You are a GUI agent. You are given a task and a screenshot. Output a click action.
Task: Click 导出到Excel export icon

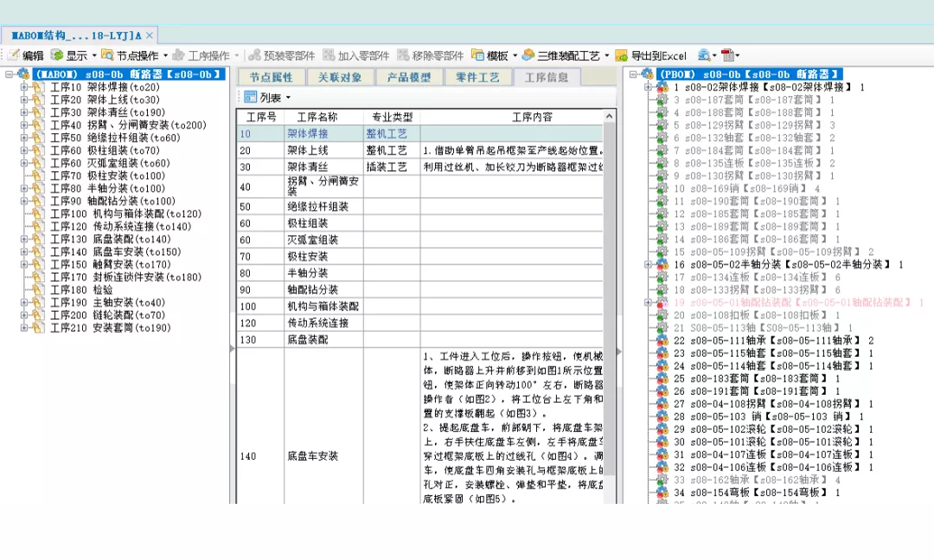pyautogui.click(x=622, y=55)
